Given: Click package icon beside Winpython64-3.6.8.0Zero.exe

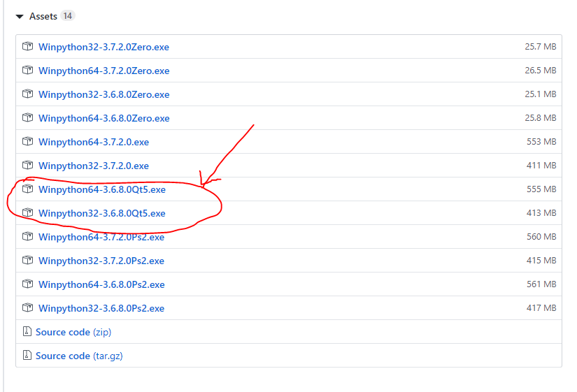Looking at the screenshot, I should pos(27,117).
